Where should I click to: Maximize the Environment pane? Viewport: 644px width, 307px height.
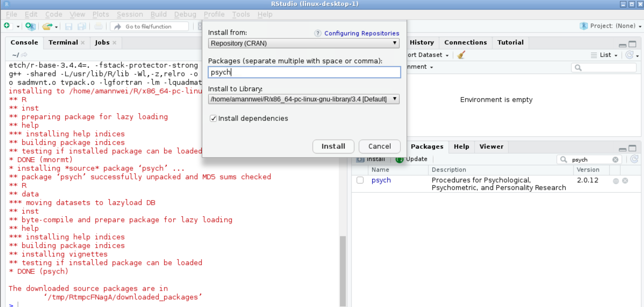click(633, 44)
